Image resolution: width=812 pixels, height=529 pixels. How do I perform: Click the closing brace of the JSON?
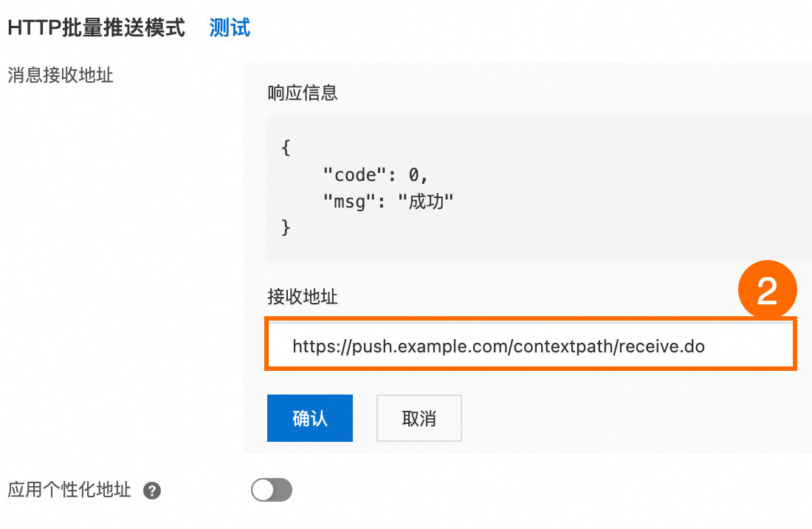[x=286, y=227]
